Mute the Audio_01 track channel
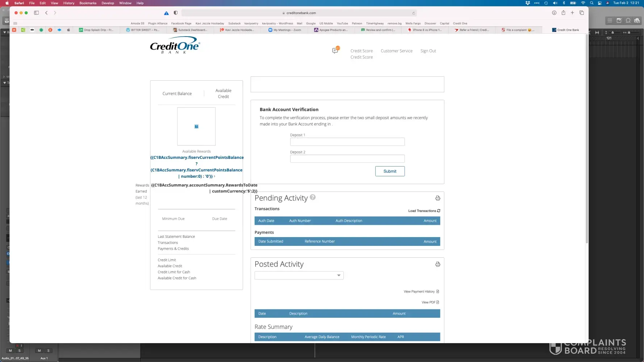Screen dimensions: 644x362 10,350
